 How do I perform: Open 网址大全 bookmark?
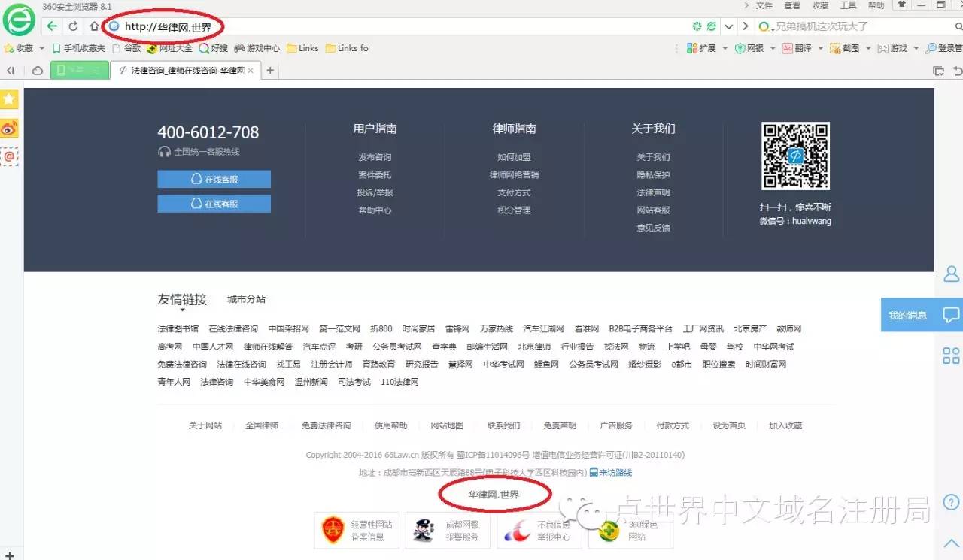(x=170, y=48)
